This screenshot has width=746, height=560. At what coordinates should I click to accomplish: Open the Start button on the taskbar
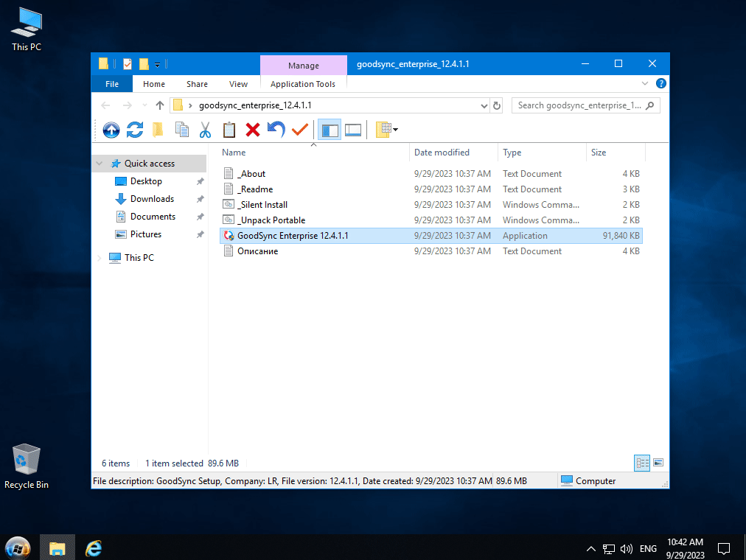coord(18,549)
